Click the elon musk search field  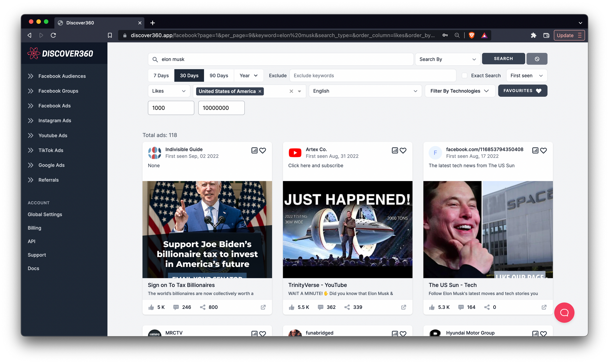click(281, 59)
